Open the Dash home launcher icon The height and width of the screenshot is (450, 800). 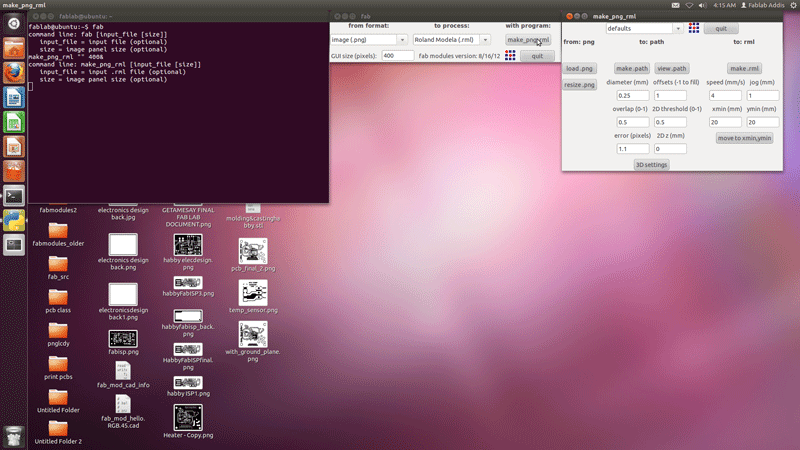pyautogui.click(x=14, y=23)
